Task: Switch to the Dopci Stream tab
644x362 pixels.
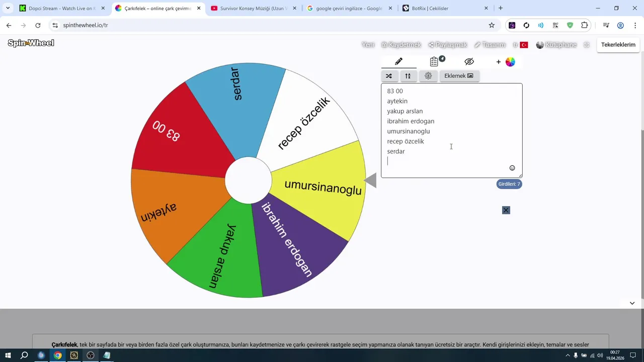Action: (62, 9)
